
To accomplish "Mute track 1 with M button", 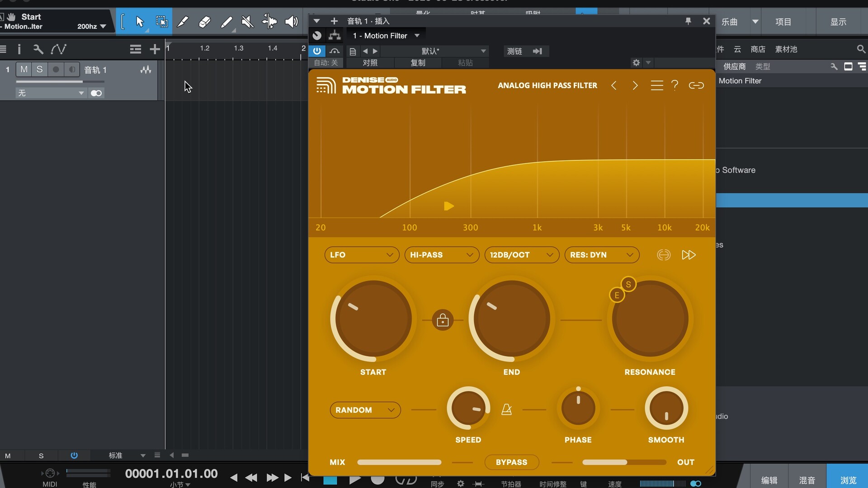I will (24, 70).
